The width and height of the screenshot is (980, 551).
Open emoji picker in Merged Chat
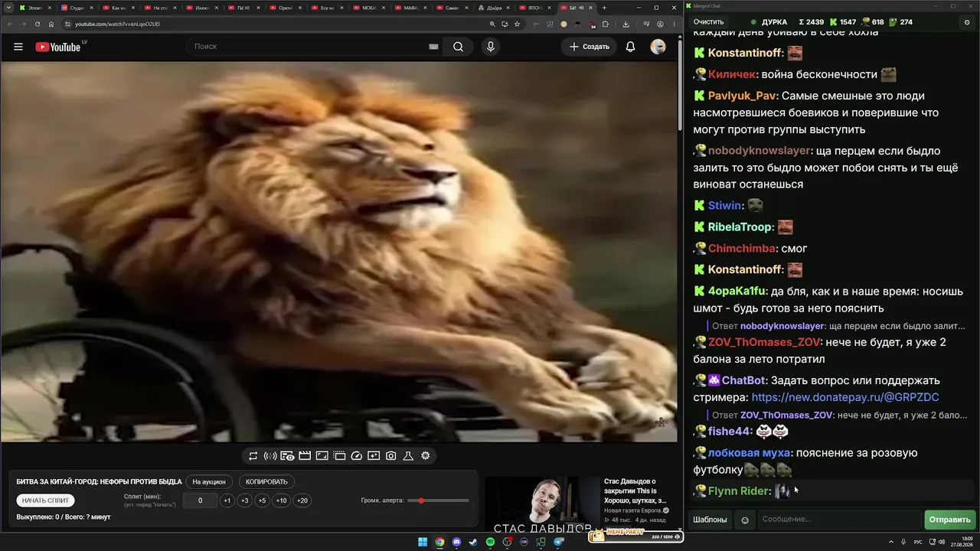(x=745, y=520)
